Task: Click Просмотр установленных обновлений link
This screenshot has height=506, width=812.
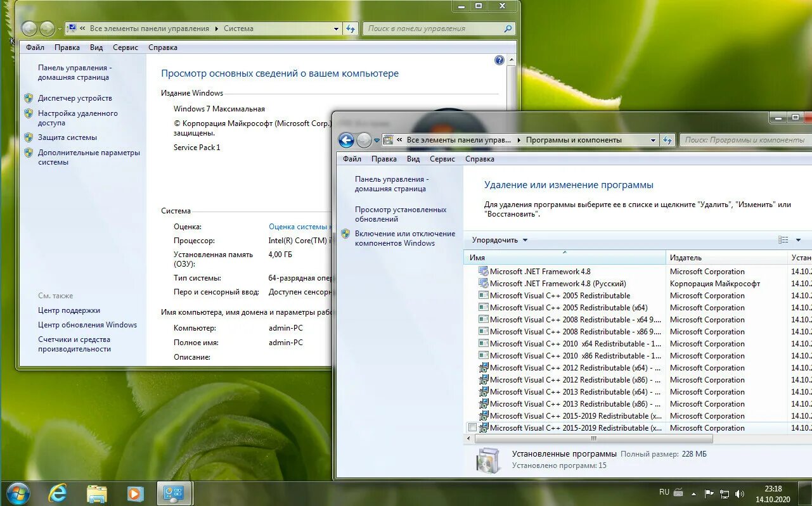Action: [401, 214]
